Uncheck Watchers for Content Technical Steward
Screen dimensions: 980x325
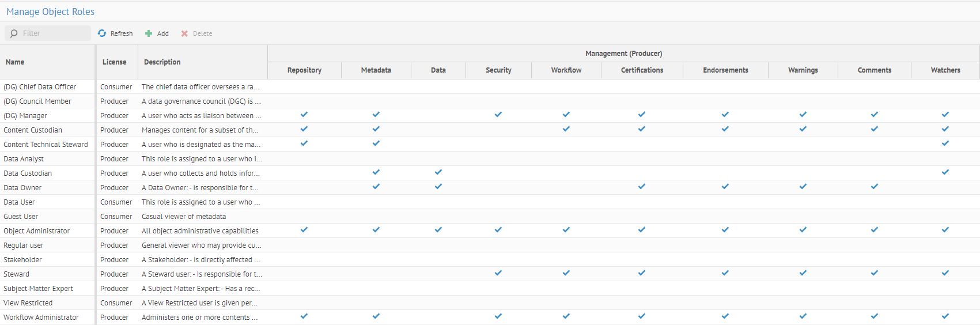coord(945,143)
